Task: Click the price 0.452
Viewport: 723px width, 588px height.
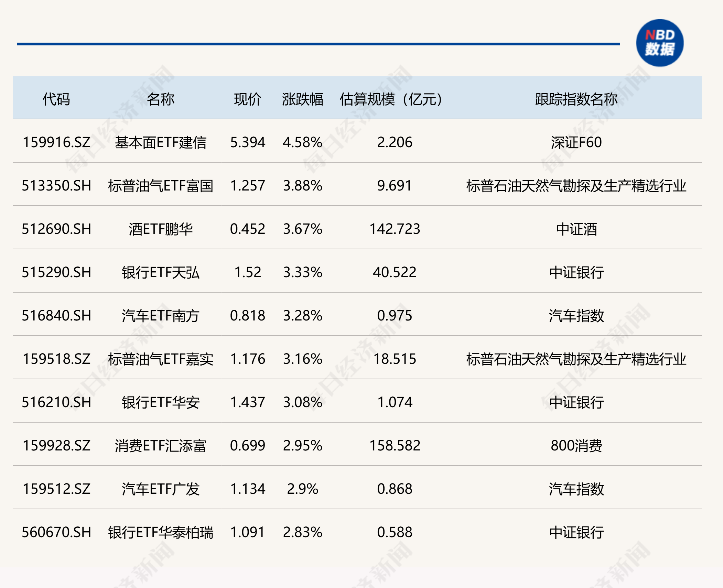Action: pyautogui.click(x=248, y=229)
